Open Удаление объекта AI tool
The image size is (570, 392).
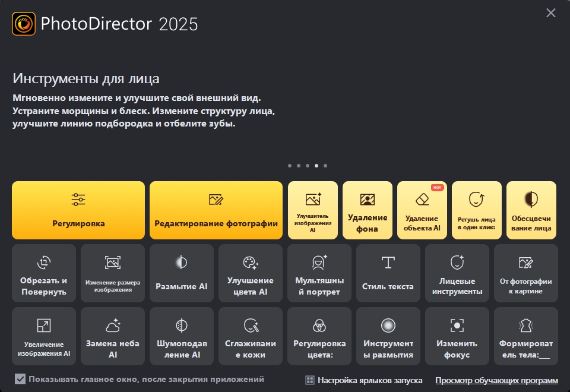(422, 210)
